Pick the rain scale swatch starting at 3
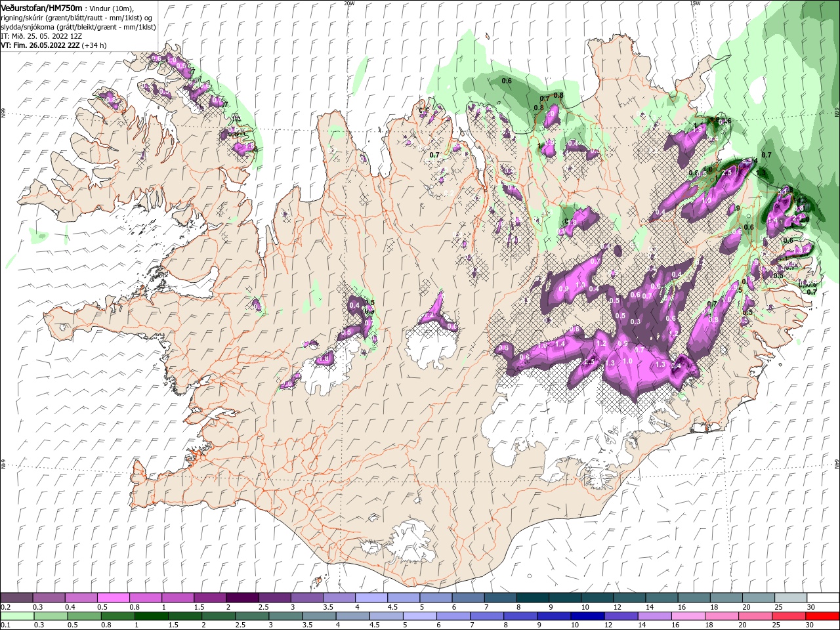This screenshot has height=630, width=840. (x=284, y=616)
